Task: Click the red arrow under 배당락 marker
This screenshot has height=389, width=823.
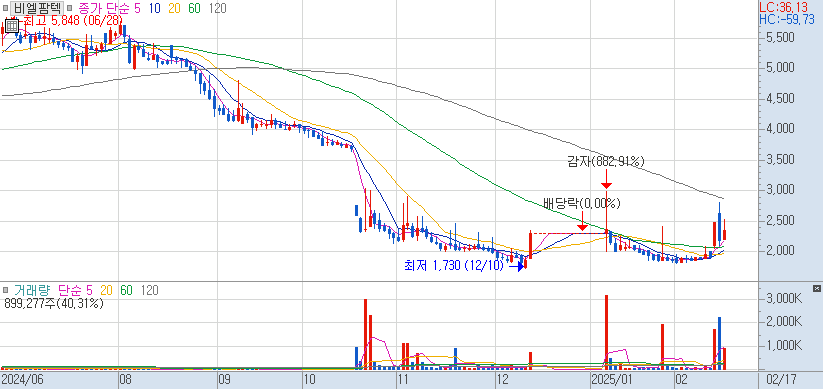Action: (x=582, y=220)
